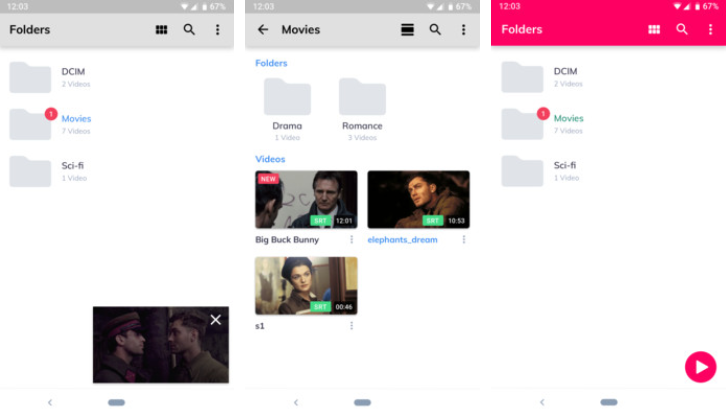Open DCIM folder icon in left screen

(x=30, y=77)
